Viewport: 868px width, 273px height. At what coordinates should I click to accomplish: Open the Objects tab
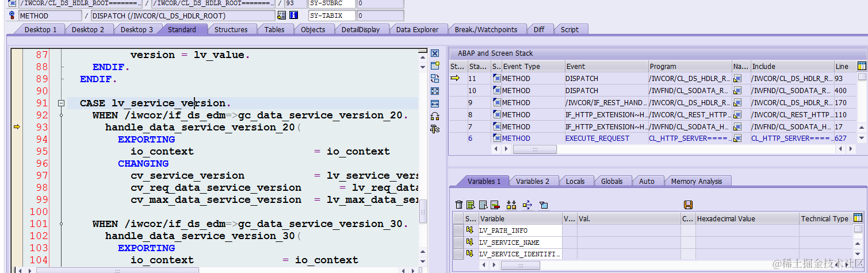(x=313, y=29)
